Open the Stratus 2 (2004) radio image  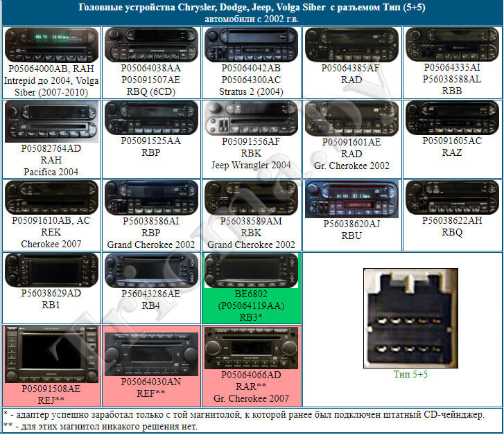251,45
